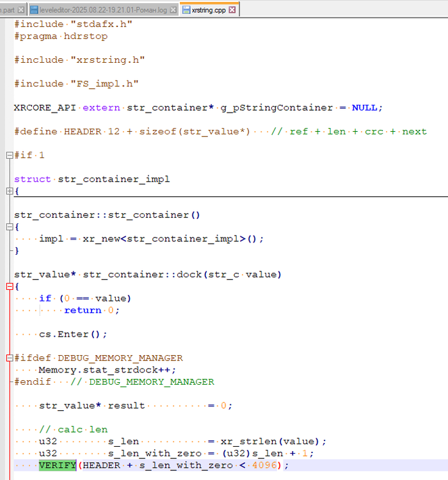Screen dimensions: 448x480
Task: Click the '// calc len' comment
Action: point(73,430)
